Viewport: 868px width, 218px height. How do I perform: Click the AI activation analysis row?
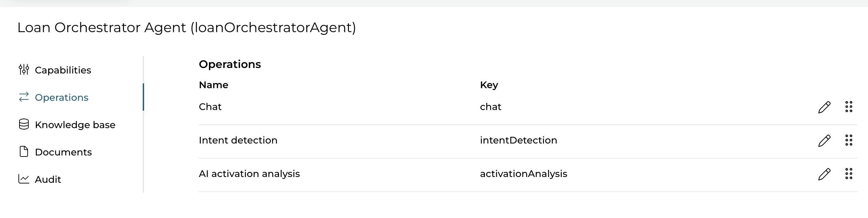(x=250, y=174)
